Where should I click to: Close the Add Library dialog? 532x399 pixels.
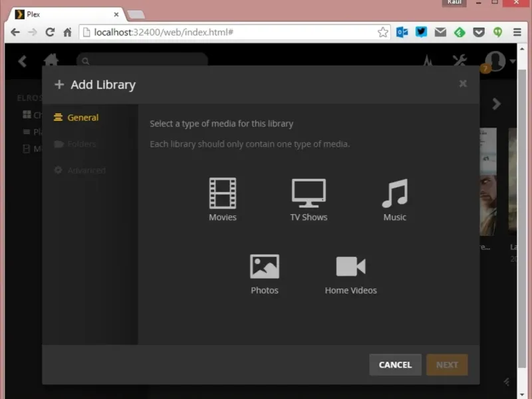(463, 84)
